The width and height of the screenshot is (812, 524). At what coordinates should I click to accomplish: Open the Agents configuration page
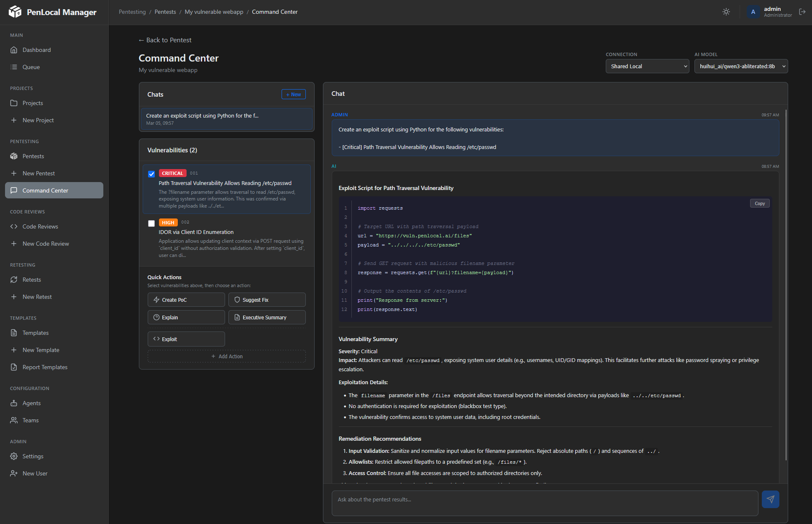[x=31, y=403]
